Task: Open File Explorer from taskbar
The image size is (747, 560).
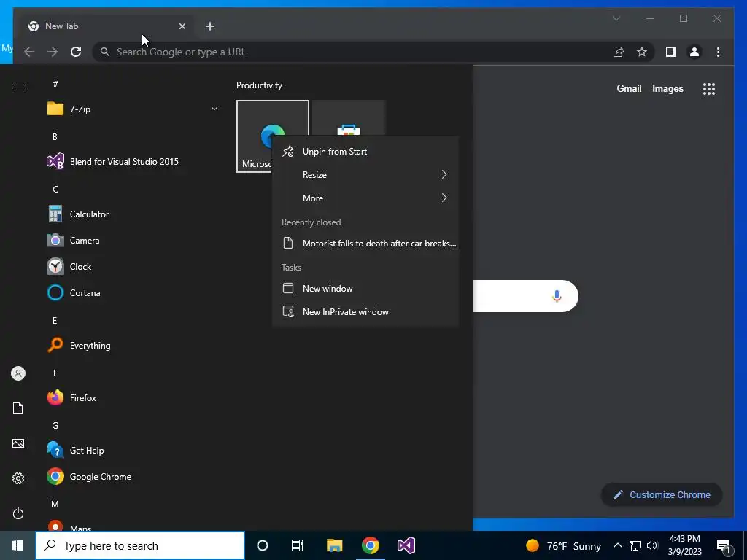Action: click(x=334, y=545)
